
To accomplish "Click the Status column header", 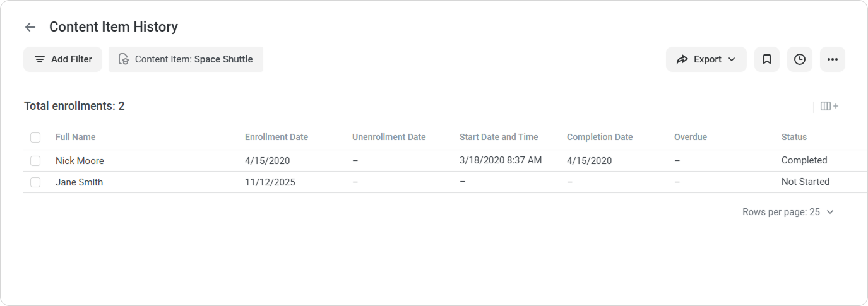I will pyautogui.click(x=794, y=137).
